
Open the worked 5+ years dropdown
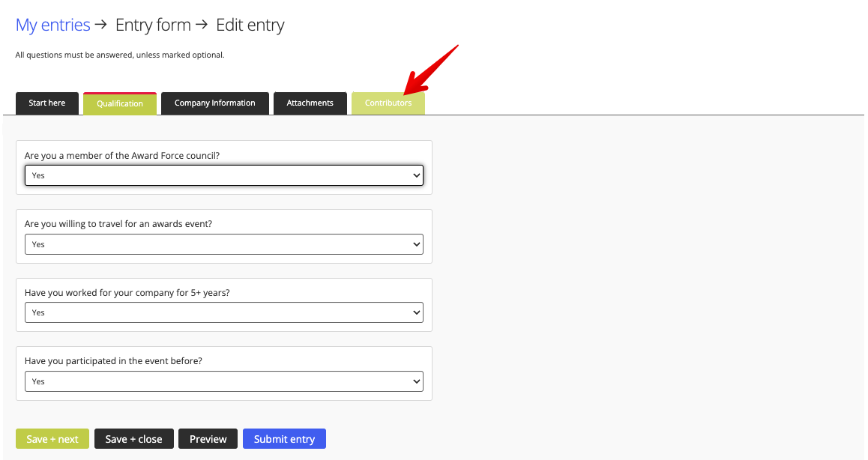[223, 312]
